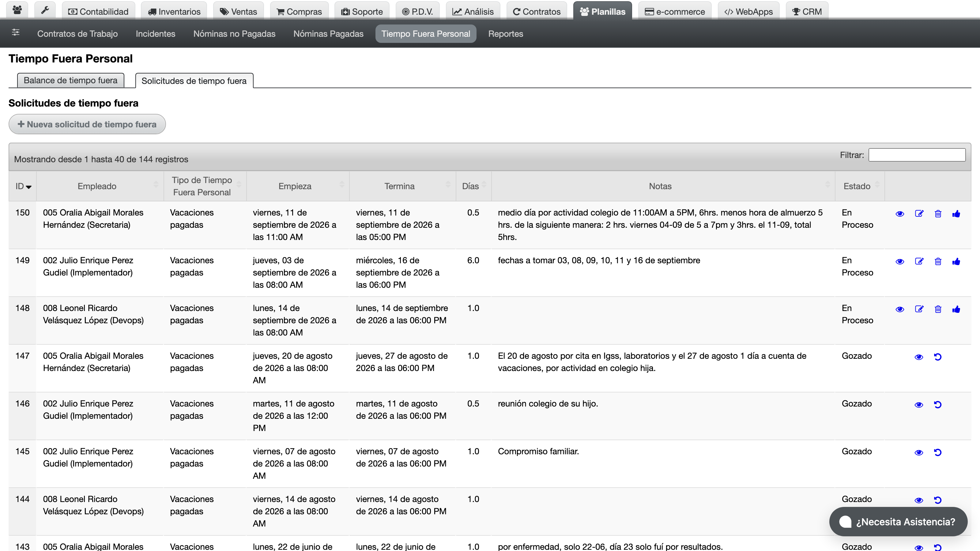Screen dimensions: 980x551
Task: Approve request 149 with thumbs-up icon
Action: tap(956, 261)
